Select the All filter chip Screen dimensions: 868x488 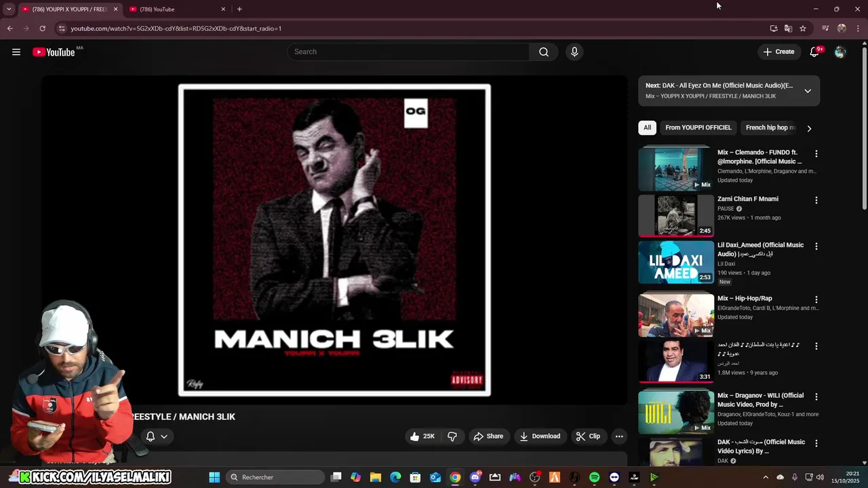coord(647,127)
